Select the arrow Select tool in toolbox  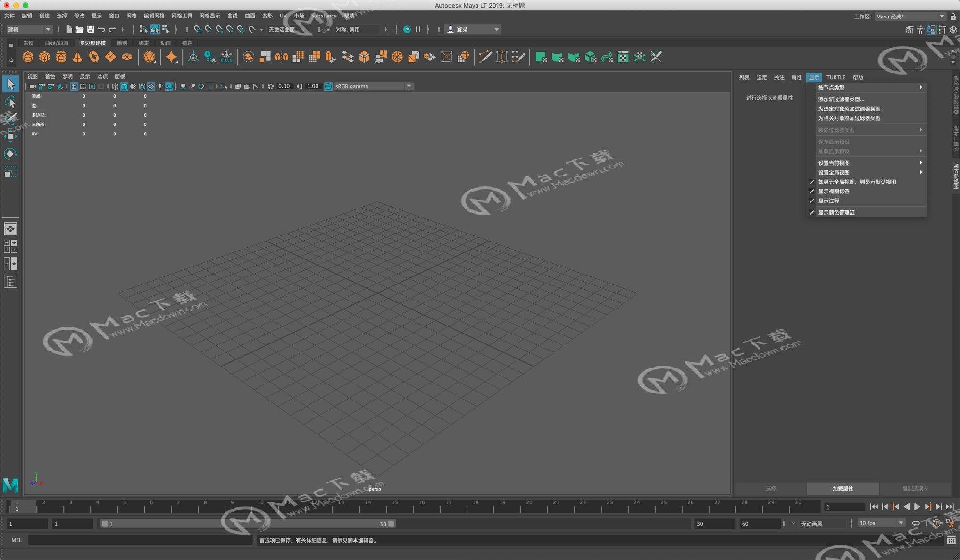[x=10, y=84]
